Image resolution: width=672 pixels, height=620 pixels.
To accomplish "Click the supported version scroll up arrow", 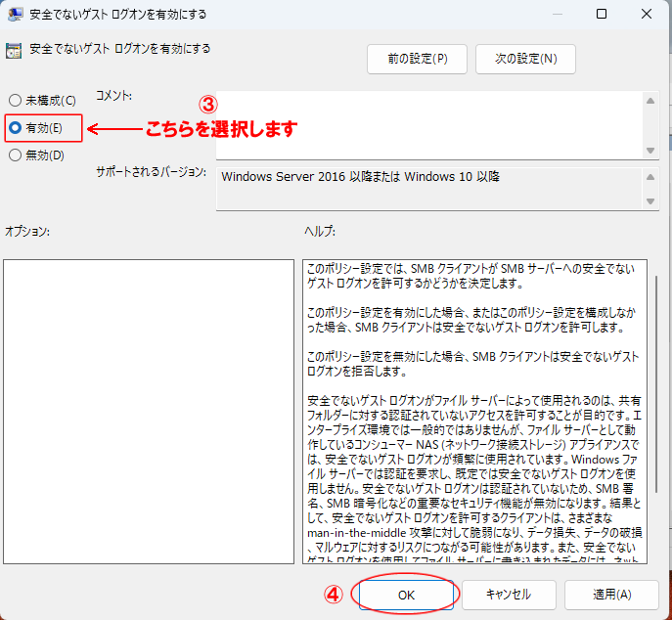I will click(650, 177).
